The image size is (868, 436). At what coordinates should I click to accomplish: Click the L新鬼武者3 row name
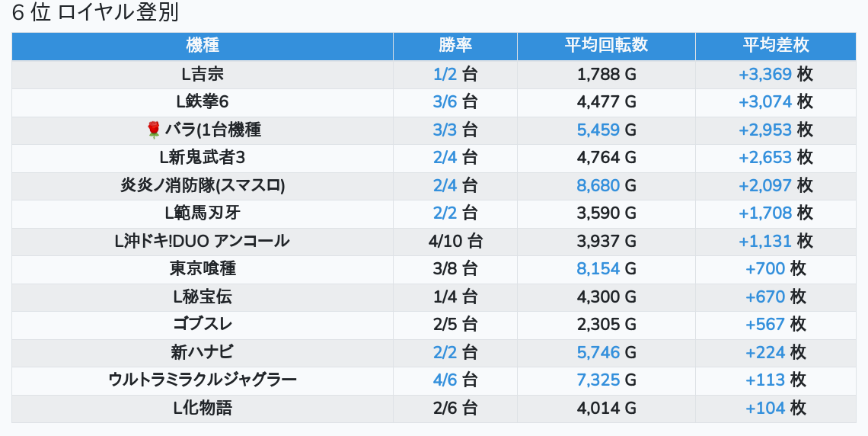click(203, 158)
